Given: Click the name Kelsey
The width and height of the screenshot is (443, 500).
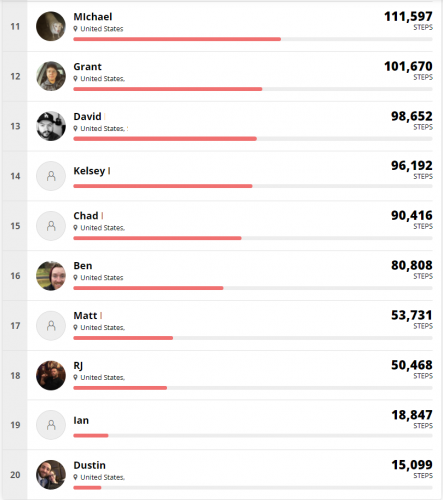Looking at the screenshot, I should point(89,171).
